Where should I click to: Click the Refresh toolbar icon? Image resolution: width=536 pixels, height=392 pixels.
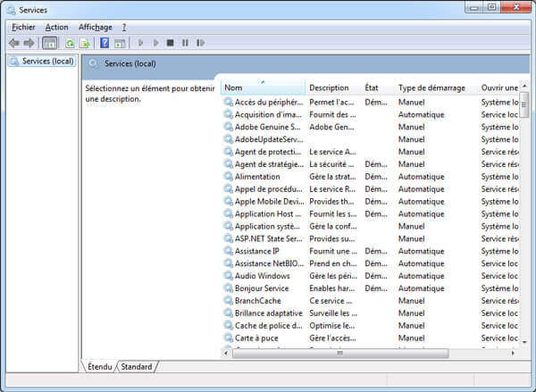point(70,43)
